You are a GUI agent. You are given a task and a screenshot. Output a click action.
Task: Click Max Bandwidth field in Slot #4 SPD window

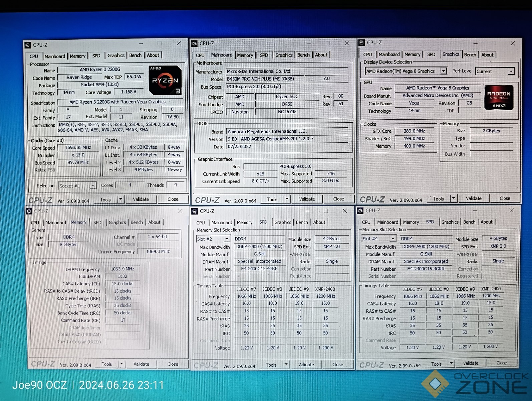[426, 247]
